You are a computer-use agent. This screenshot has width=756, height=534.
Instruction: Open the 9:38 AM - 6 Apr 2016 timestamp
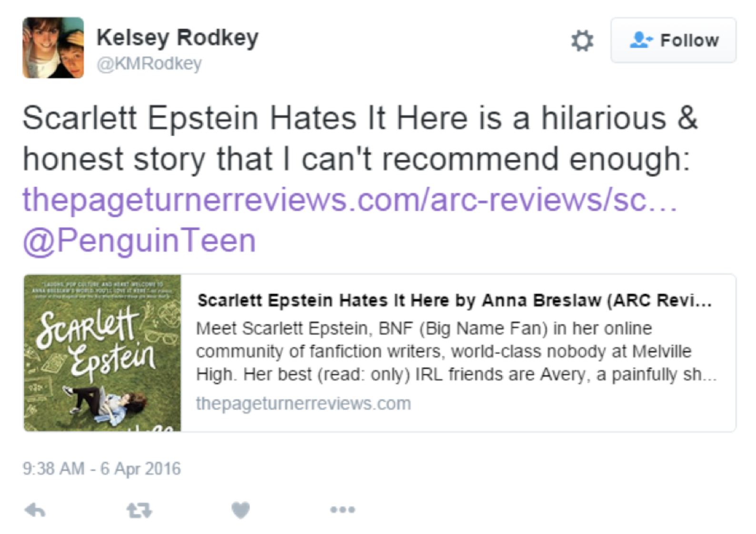point(101,468)
